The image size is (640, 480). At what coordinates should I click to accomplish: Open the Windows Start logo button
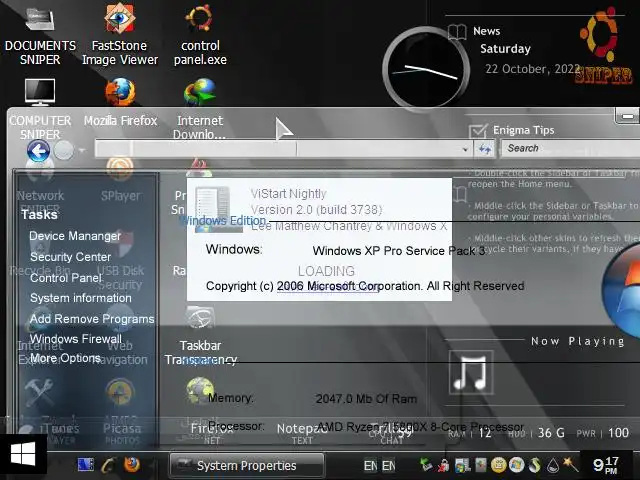[x=23, y=455]
